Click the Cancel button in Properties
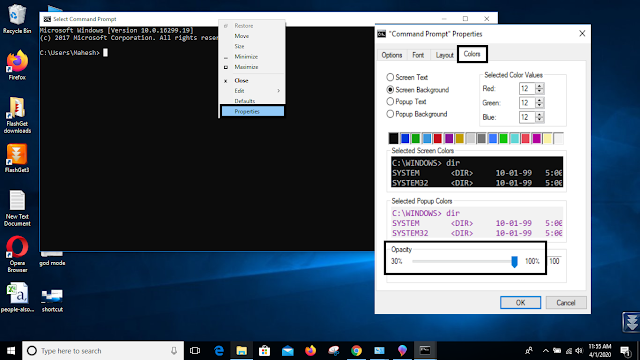This screenshot has width=640, height=360. (566, 302)
